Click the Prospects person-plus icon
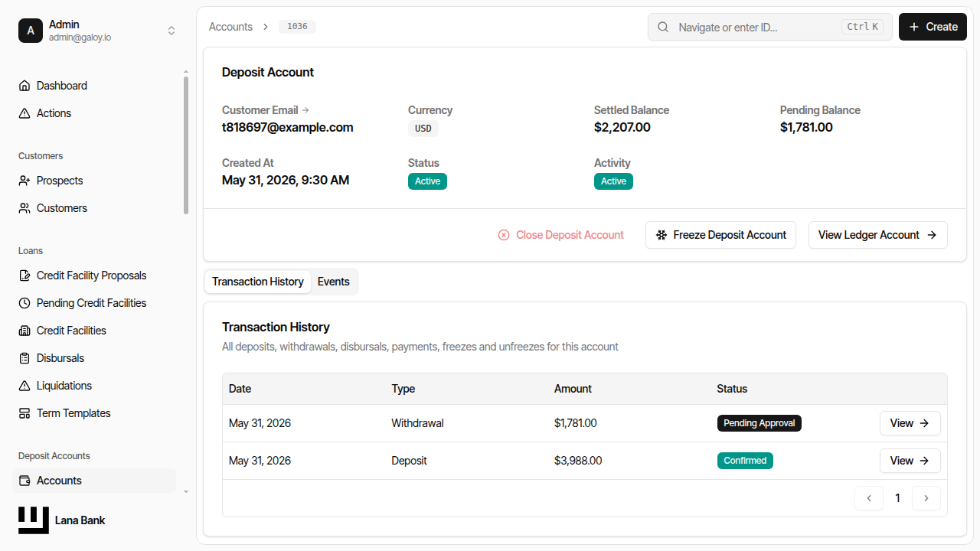The image size is (980, 551). coord(24,181)
